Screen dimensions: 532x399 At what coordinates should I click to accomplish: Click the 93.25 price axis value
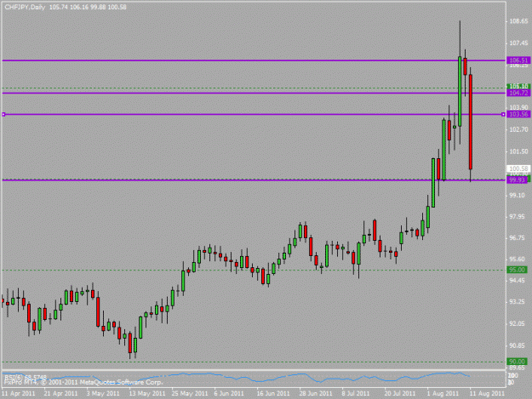tap(518, 302)
